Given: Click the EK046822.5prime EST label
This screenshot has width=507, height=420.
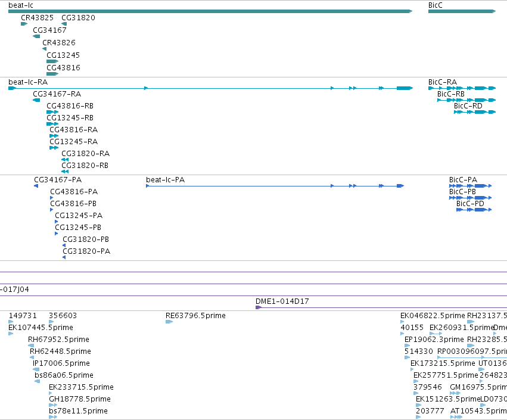Looking at the screenshot, I should pyautogui.click(x=433, y=316).
